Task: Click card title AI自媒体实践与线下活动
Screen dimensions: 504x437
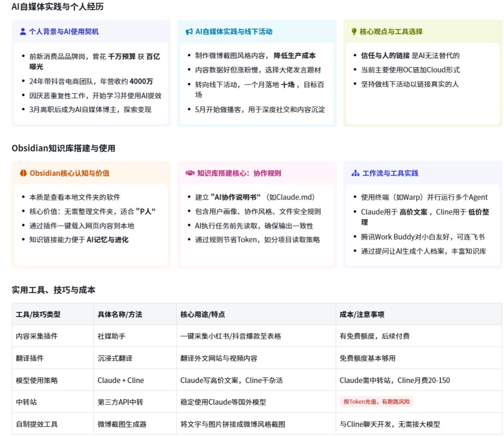Action: point(234,31)
